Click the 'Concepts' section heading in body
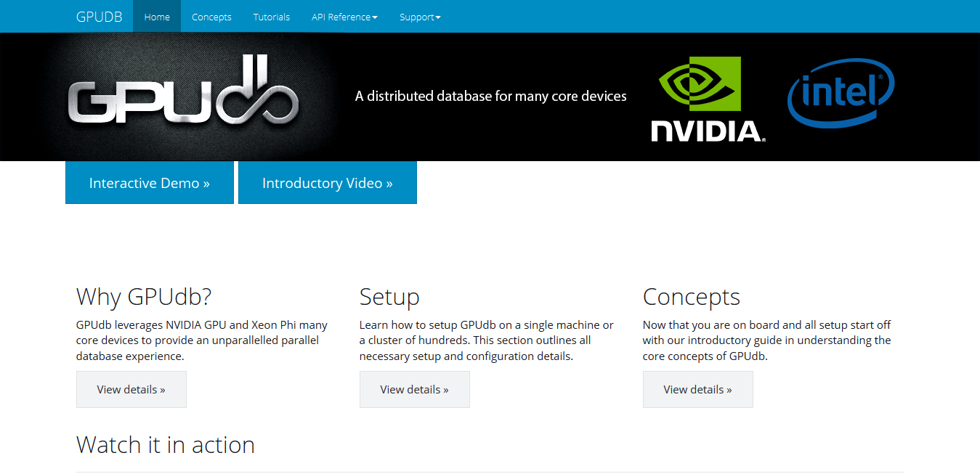The width and height of the screenshot is (980, 474). pyautogui.click(x=692, y=297)
